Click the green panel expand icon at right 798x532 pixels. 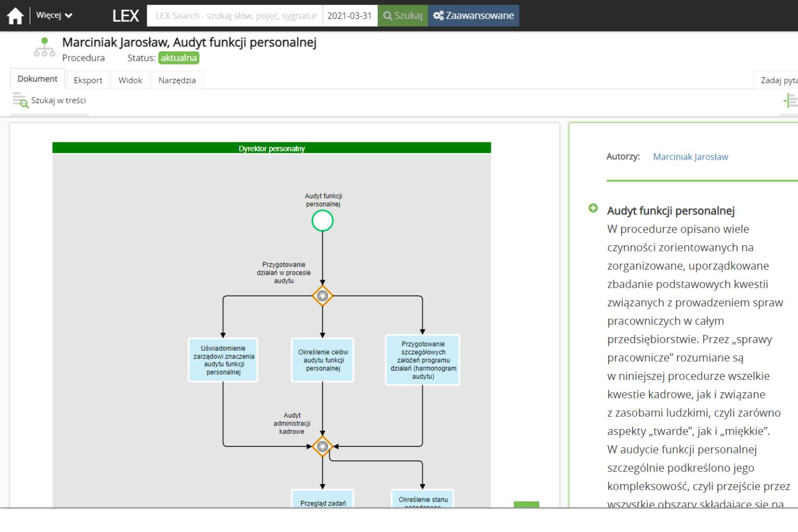790,100
